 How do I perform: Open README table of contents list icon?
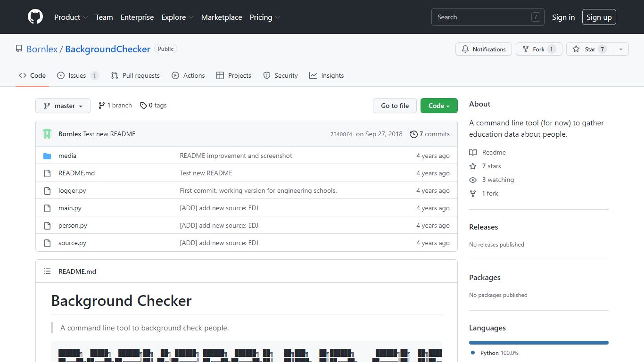[47, 271]
